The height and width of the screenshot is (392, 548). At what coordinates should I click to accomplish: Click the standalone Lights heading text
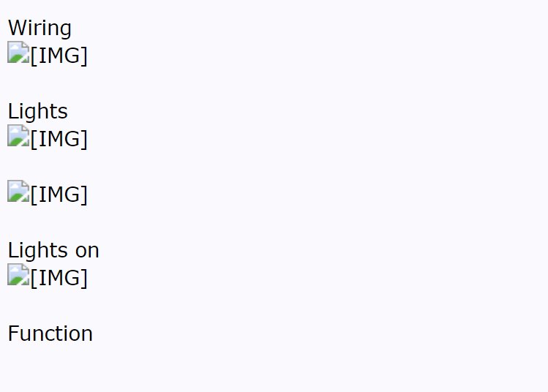tap(38, 111)
